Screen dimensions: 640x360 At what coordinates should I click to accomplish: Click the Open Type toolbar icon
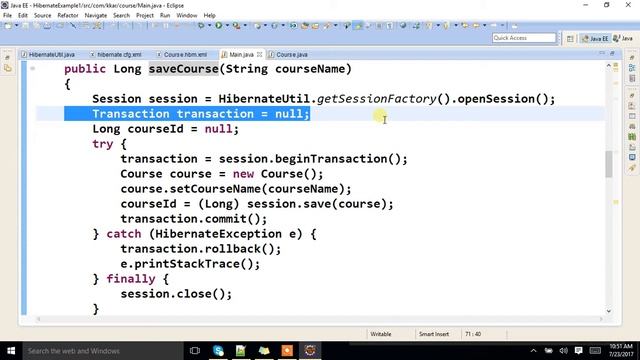(304, 26)
